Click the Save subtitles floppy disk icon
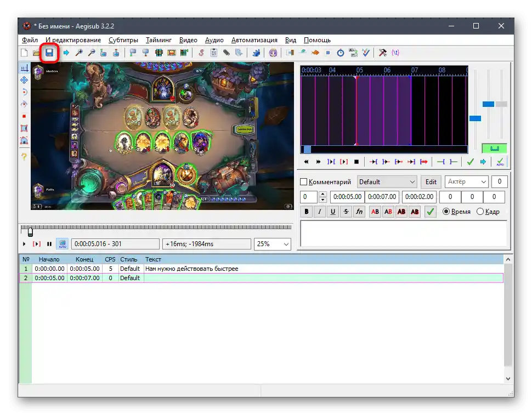532x415 pixels. pyautogui.click(x=49, y=53)
